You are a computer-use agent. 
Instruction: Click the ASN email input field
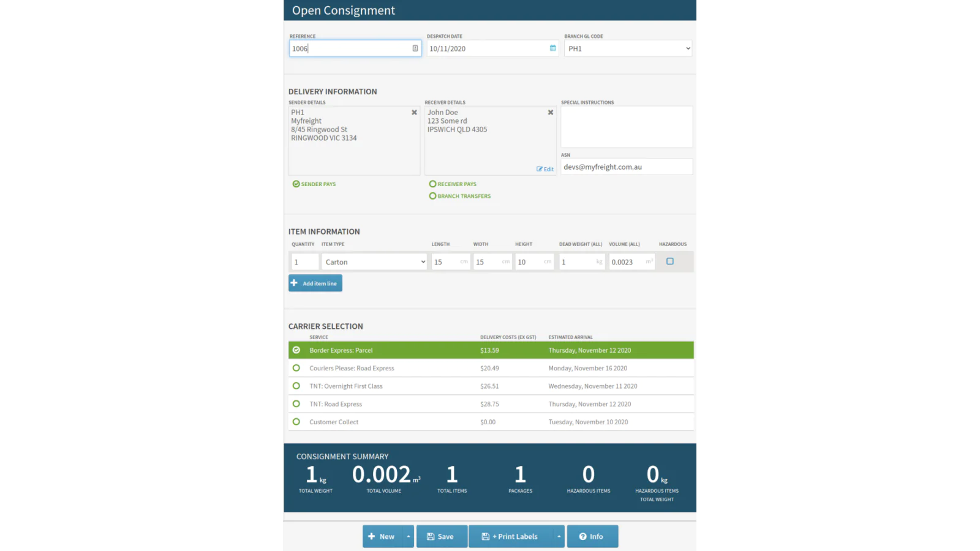coord(627,167)
